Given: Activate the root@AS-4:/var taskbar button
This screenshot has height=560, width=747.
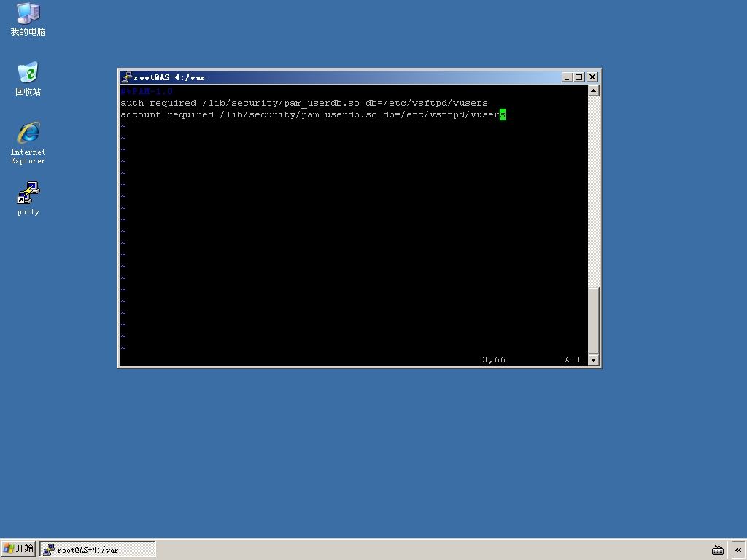Looking at the screenshot, I should point(98,550).
